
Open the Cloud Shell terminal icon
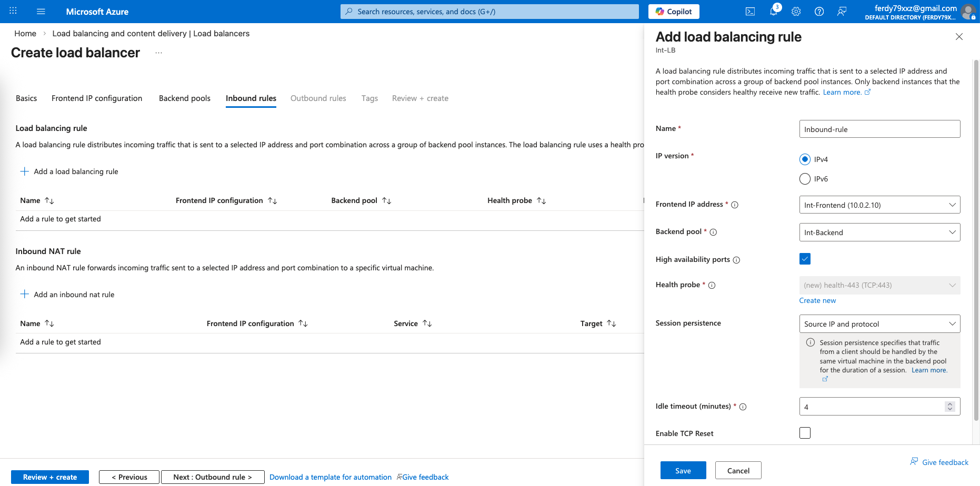[750, 12]
